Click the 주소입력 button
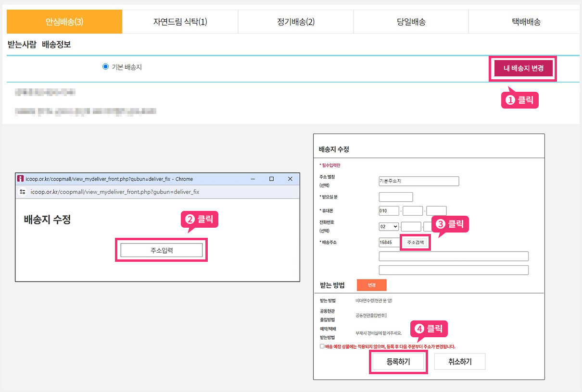 [161, 250]
